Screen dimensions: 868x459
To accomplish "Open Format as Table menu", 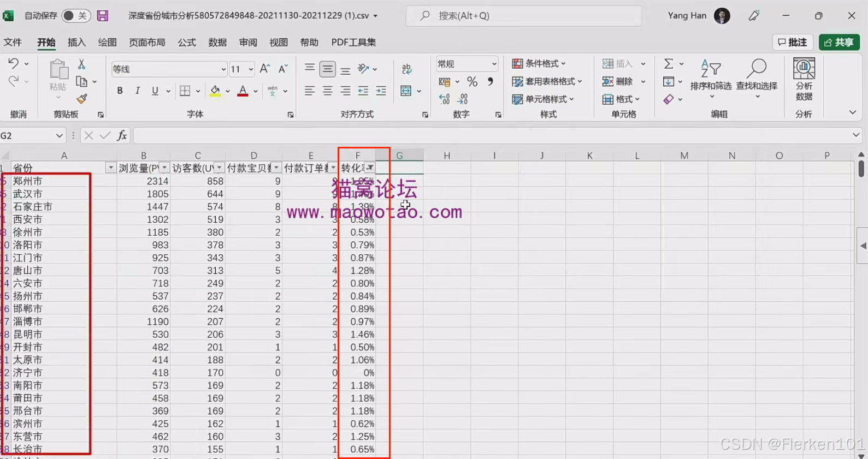I will 547,81.
